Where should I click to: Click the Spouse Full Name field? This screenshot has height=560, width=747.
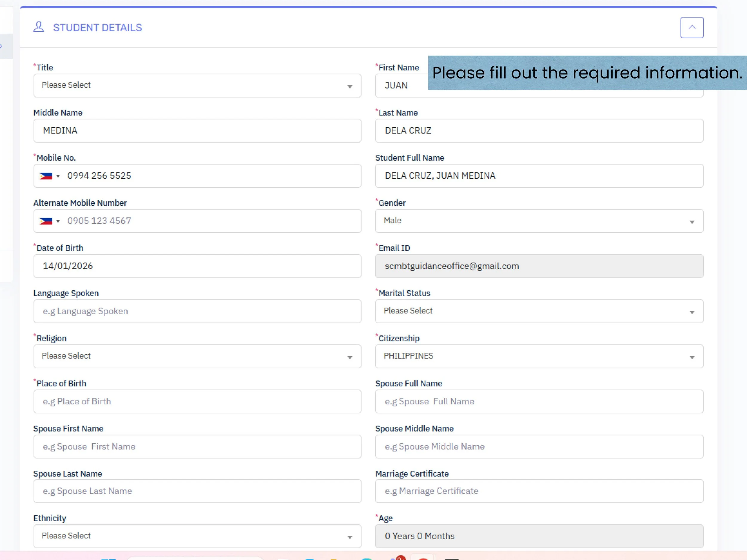click(x=539, y=401)
